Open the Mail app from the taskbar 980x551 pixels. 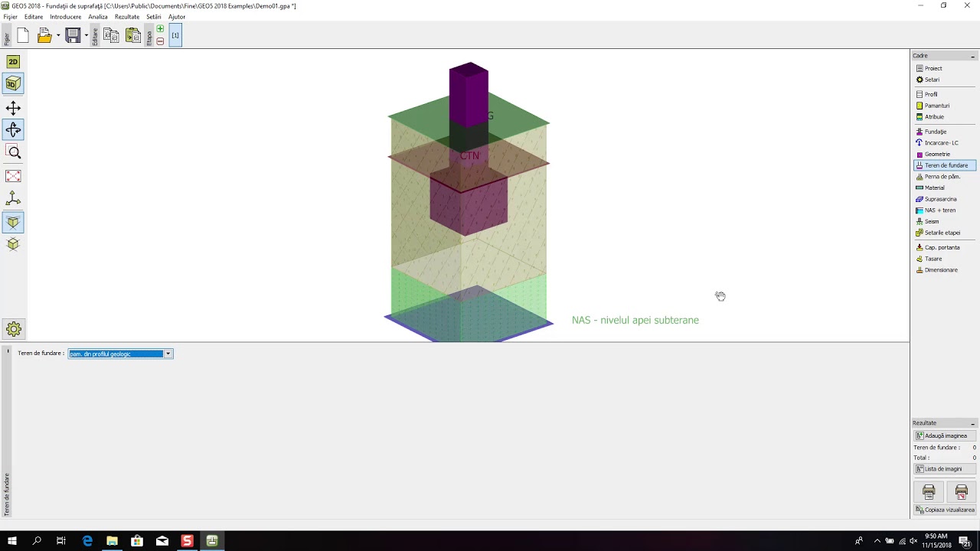(x=162, y=541)
